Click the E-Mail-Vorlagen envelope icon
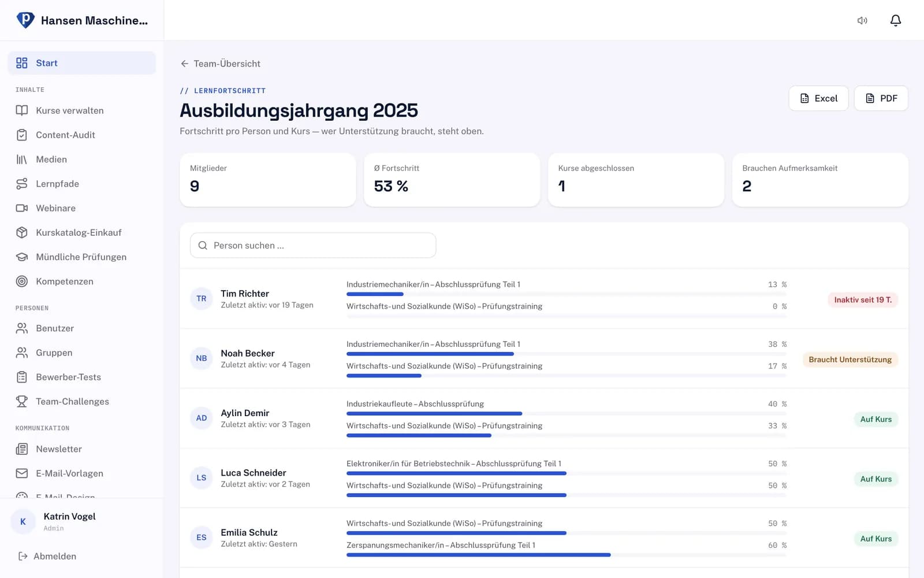 [x=22, y=473]
